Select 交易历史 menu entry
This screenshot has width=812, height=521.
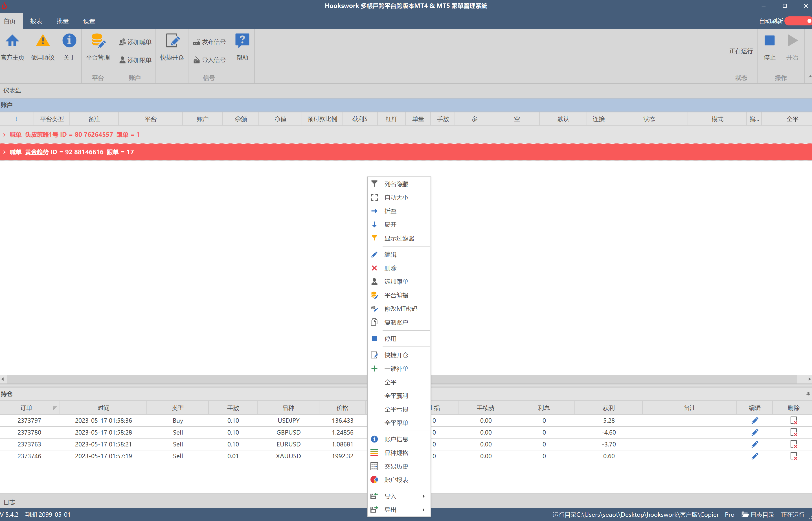pyautogui.click(x=399, y=466)
